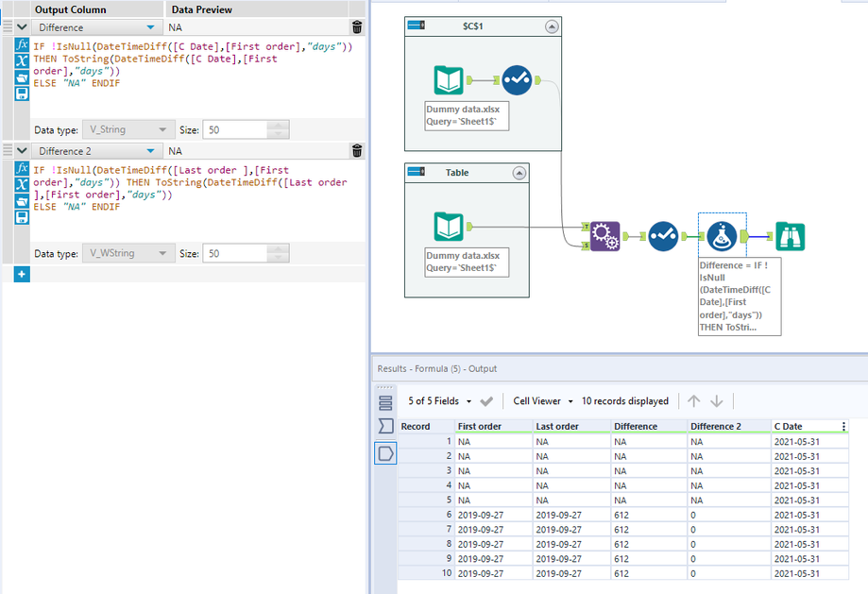Show the Messages view in Results panel
The image size is (868, 594).
[385, 402]
